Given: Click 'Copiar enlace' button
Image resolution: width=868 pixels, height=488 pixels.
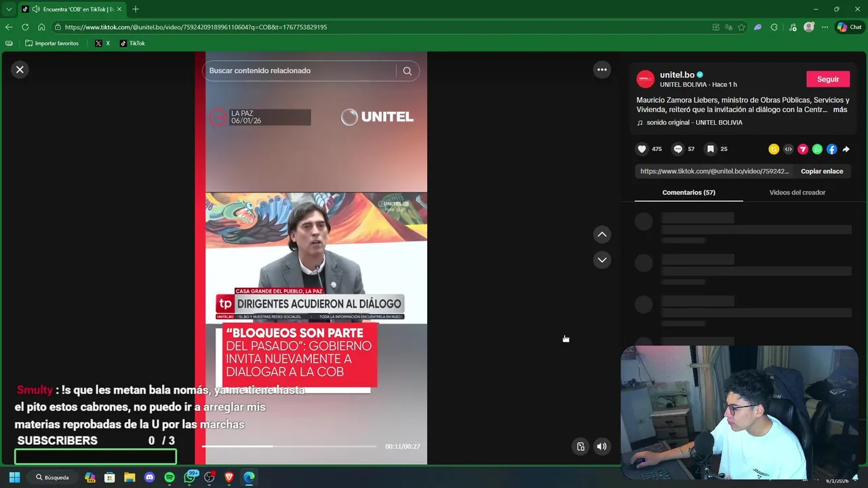Looking at the screenshot, I should pyautogui.click(x=822, y=171).
